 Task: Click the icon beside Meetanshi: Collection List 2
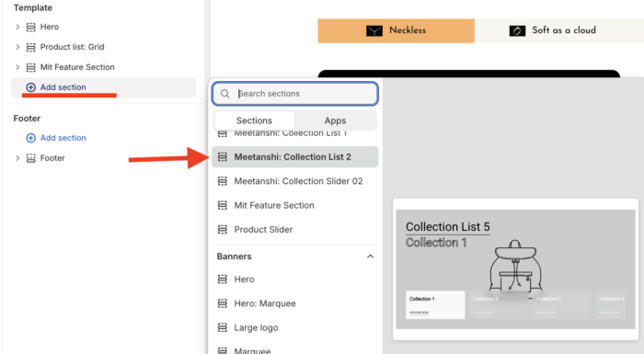223,157
